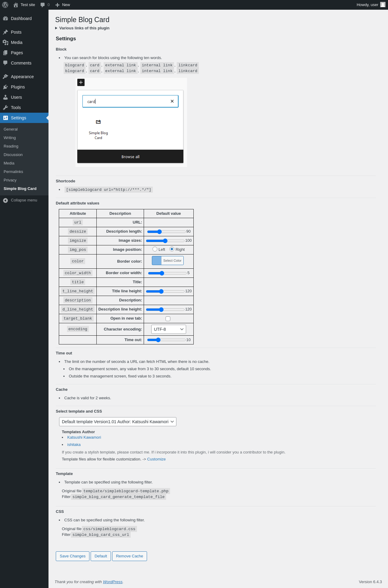
Task: Click the Collapse menu arrow icon
Action: point(5,200)
